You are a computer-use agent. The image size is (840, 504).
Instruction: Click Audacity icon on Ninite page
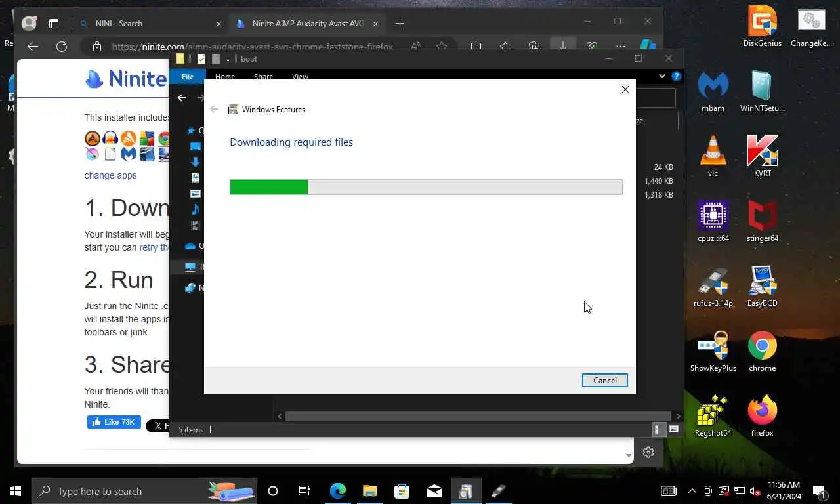click(x=110, y=138)
